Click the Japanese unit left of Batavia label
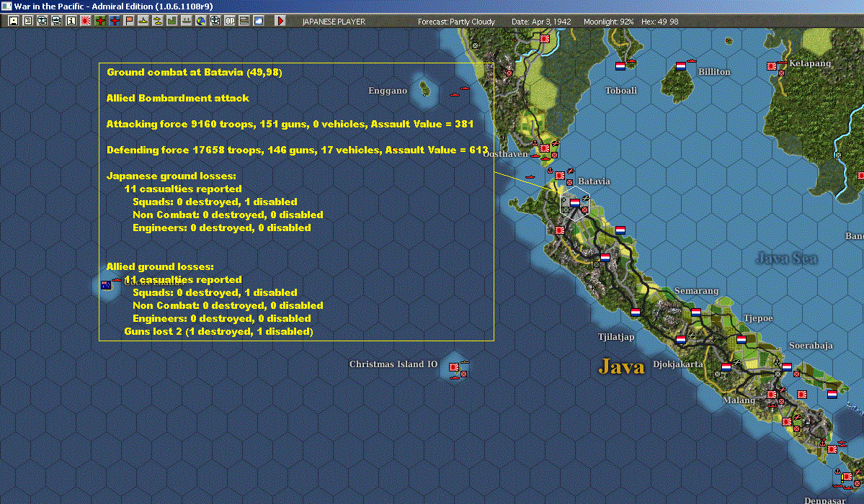This screenshot has height=504, width=864. tap(560, 176)
